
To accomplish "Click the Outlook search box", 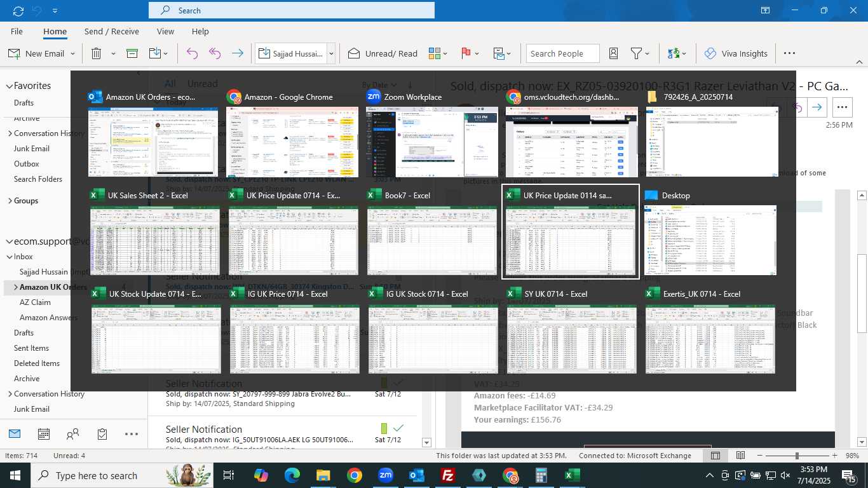I will (292, 10).
